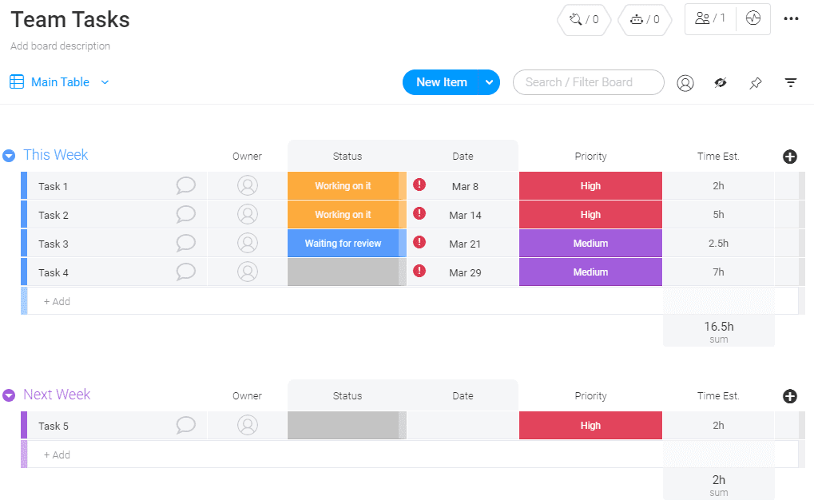Click the person filter icon

tap(685, 82)
